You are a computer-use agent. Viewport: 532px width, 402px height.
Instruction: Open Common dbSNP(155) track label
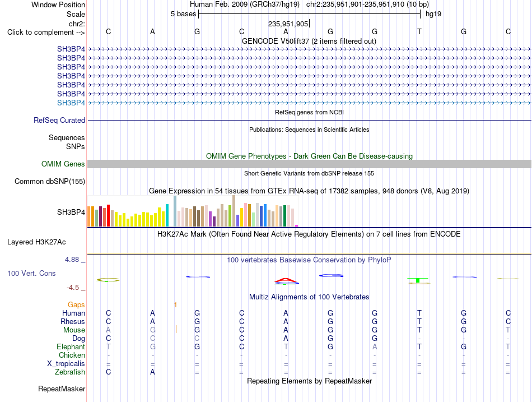pos(49,182)
